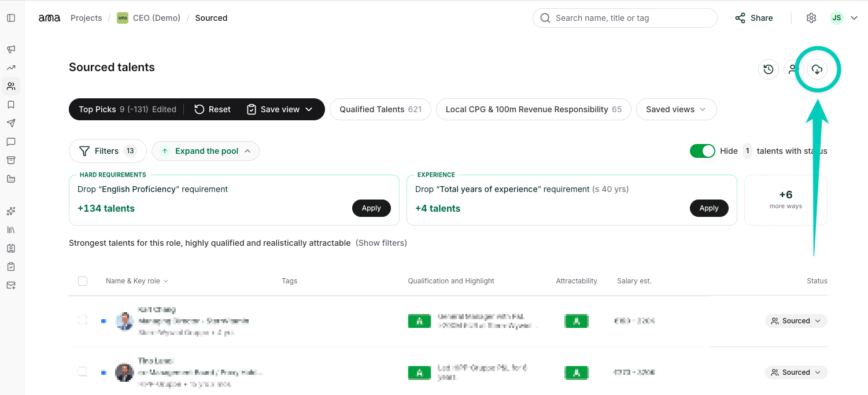The height and width of the screenshot is (395, 868).
Task: Click the ama logo
Action: click(x=49, y=18)
